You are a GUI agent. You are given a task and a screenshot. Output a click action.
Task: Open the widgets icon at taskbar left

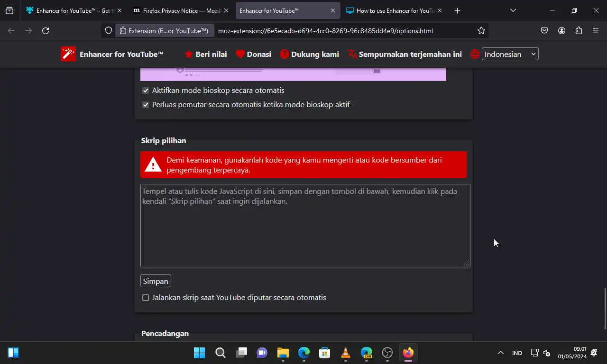pyautogui.click(x=13, y=353)
